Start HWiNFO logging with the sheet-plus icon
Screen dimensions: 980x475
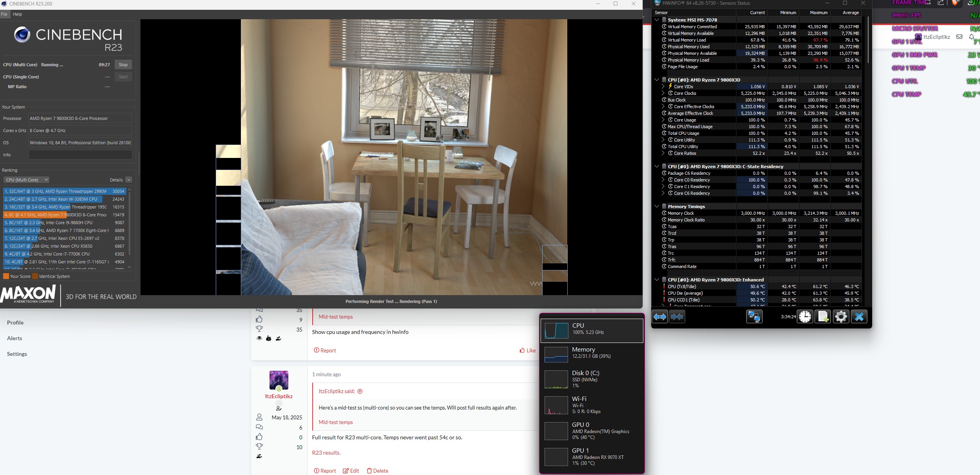823,317
